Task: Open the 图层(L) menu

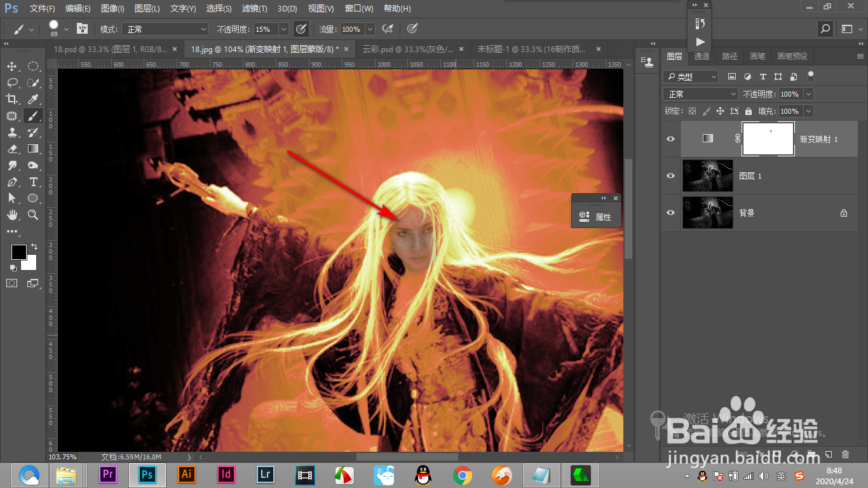Action: [x=147, y=8]
